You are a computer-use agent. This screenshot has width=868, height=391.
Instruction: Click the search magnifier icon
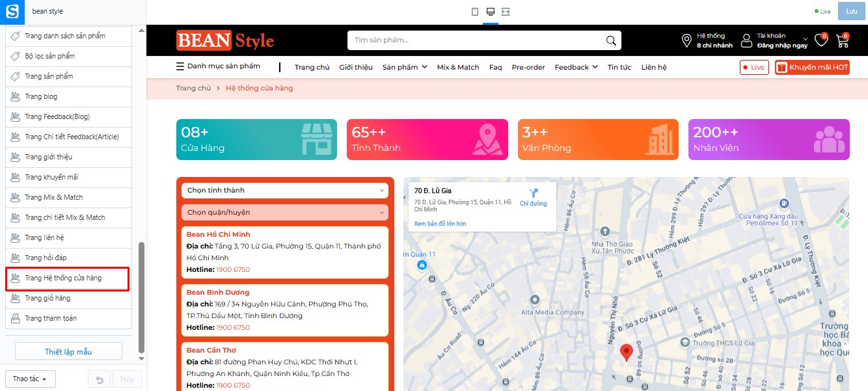[x=610, y=40]
